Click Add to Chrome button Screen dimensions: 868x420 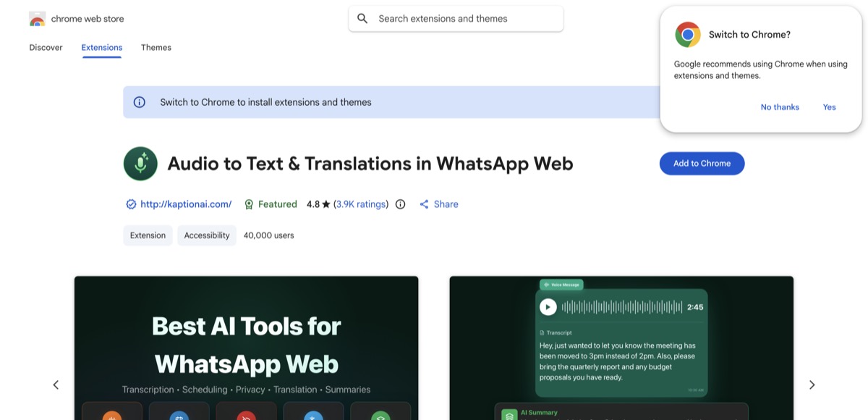[702, 164]
